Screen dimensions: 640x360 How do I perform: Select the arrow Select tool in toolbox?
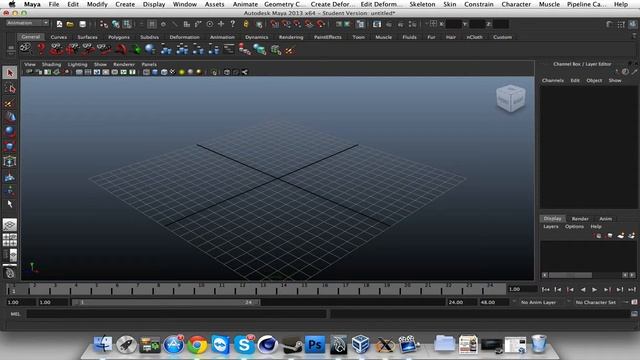tap(10, 73)
